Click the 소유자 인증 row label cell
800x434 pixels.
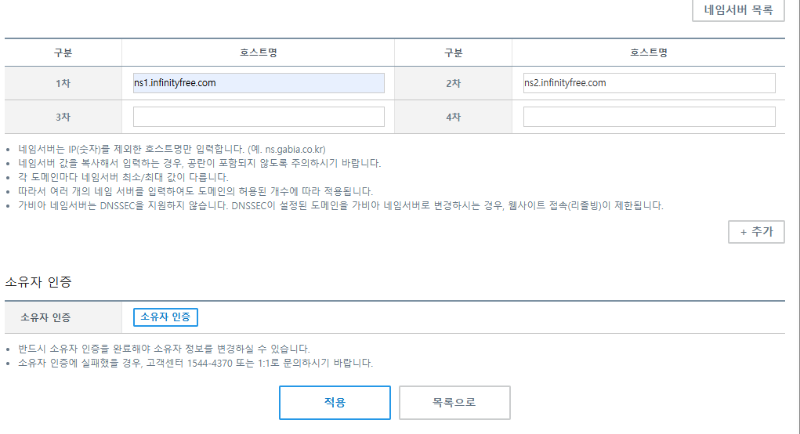[63, 317]
